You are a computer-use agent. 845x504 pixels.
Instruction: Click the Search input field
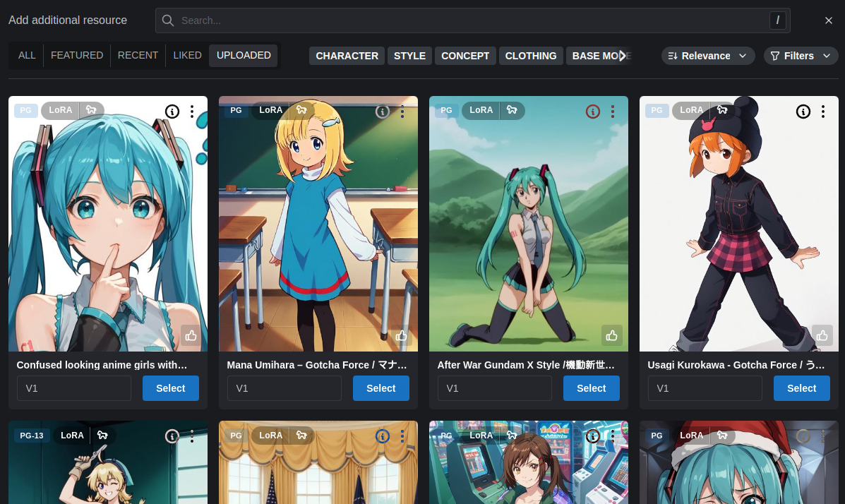472,20
